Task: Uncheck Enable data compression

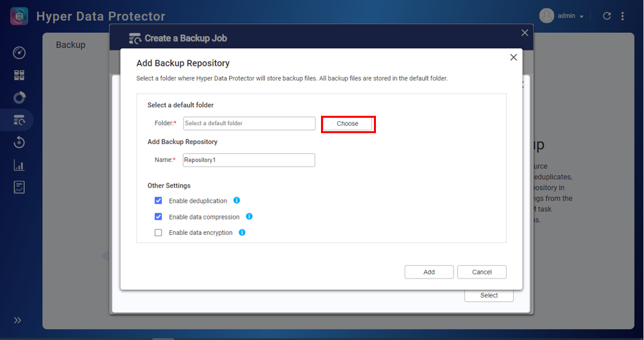Action: click(158, 217)
